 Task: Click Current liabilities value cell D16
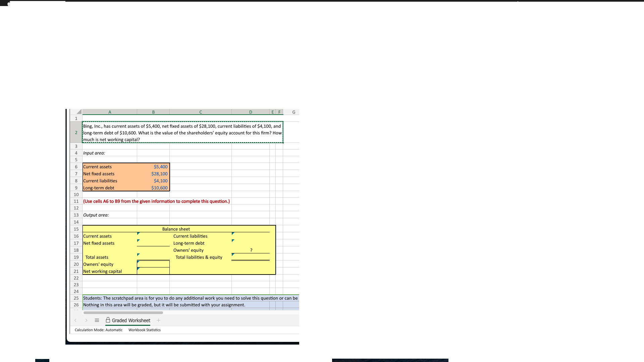click(251, 236)
